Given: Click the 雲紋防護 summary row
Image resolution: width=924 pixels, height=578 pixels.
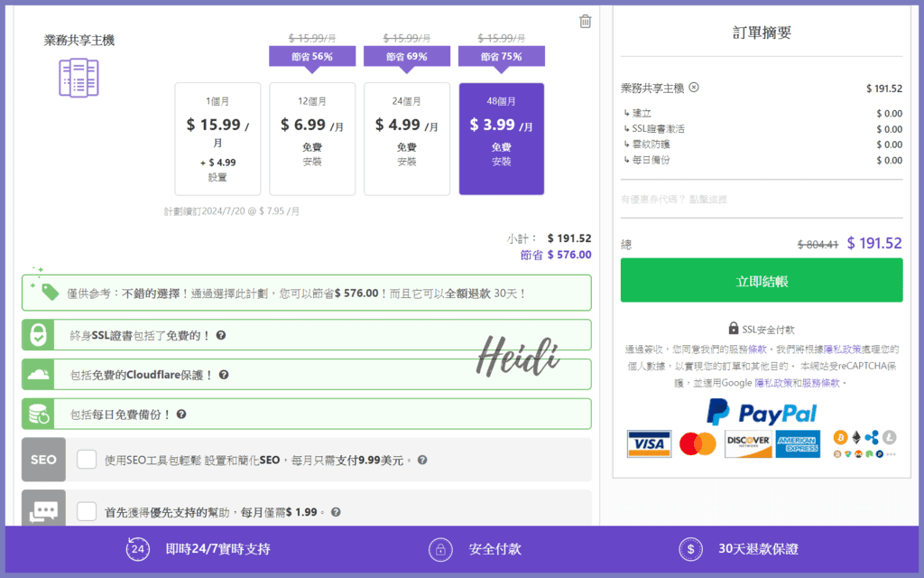Looking at the screenshot, I should 762,144.
